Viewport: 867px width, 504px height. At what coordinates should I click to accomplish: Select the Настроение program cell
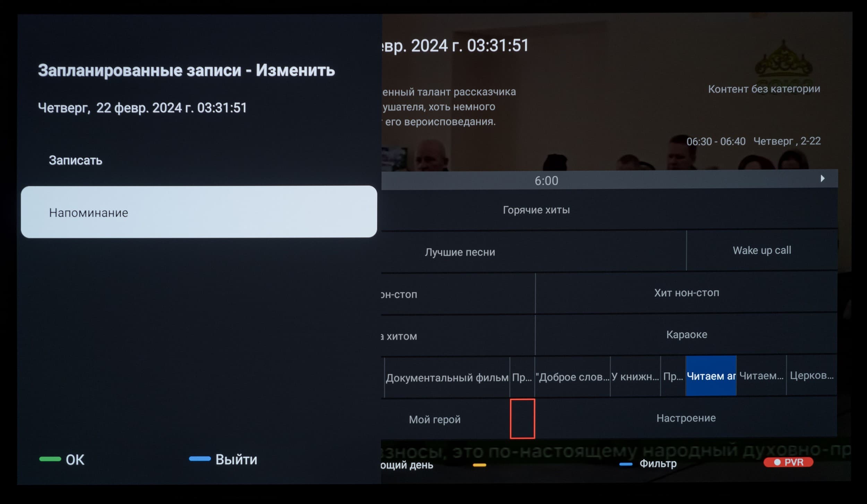point(686,418)
